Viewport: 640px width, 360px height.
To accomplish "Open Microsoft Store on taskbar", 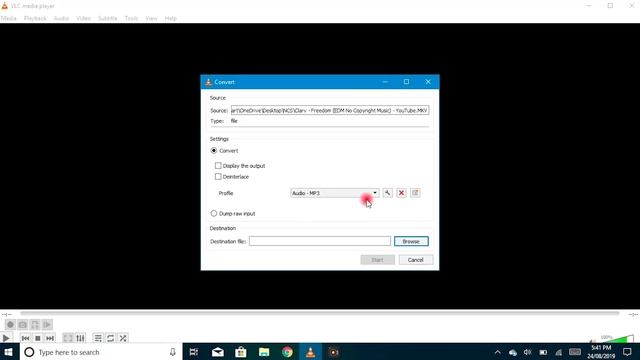I will tap(241, 352).
